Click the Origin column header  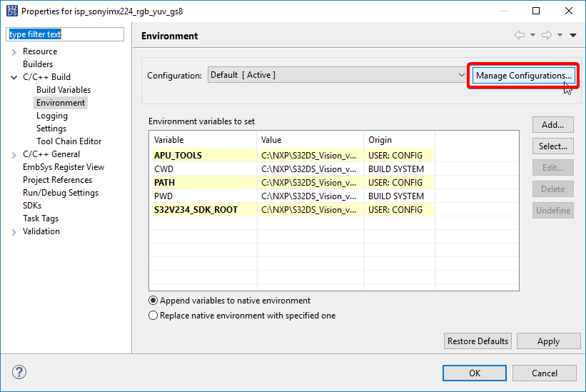click(x=400, y=140)
